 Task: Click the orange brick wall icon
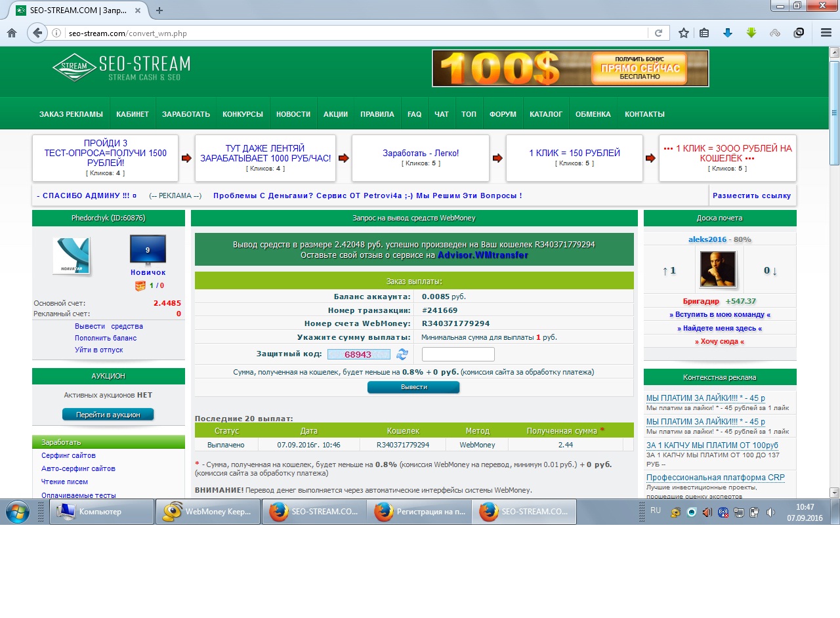pos(140,285)
